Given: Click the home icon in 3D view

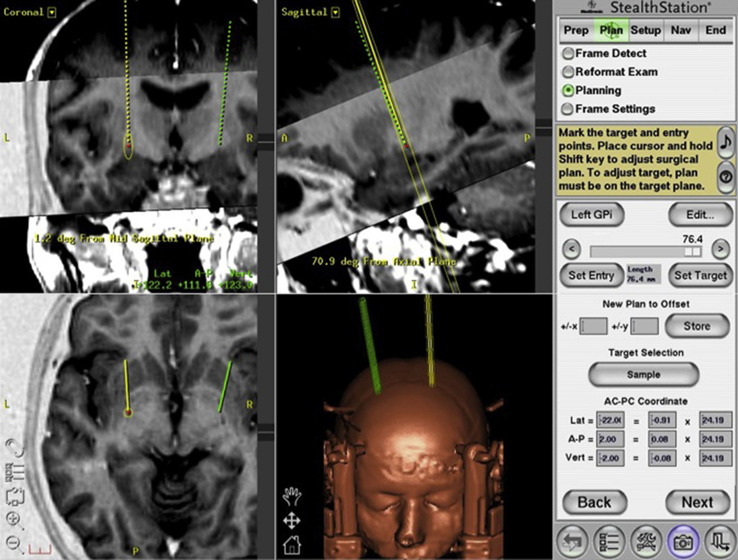Looking at the screenshot, I should (x=292, y=545).
